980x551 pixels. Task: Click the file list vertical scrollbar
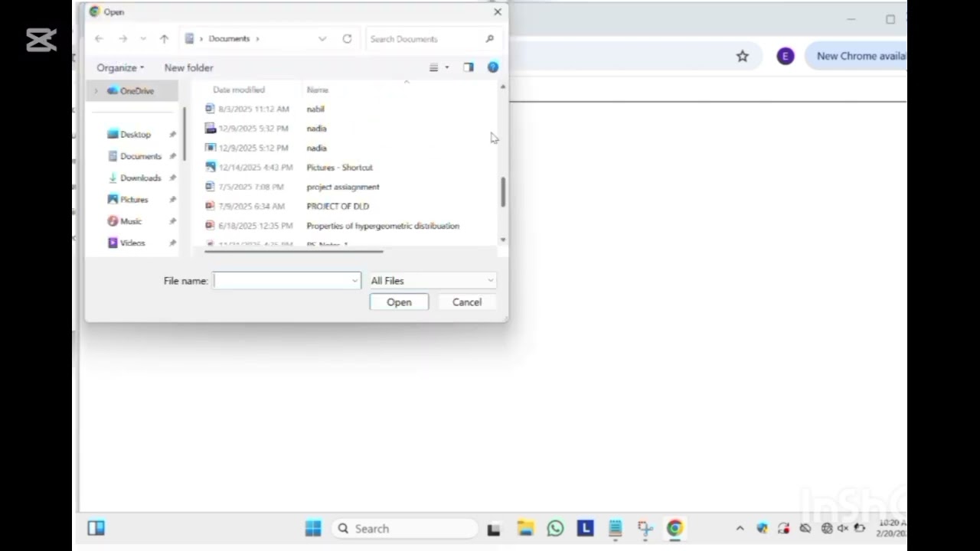(x=503, y=191)
